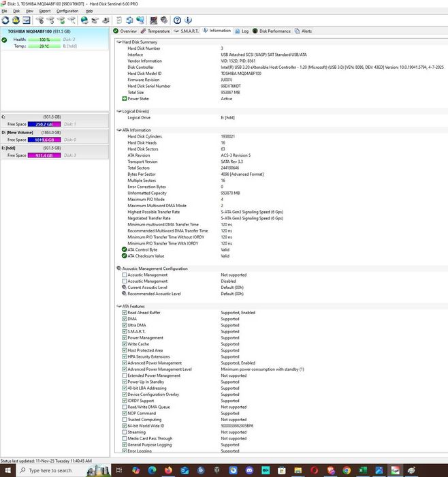The image size is (448, 477).
Task: Click the serial number value 99DXT6KDT
Action: [x=231, y=86]
